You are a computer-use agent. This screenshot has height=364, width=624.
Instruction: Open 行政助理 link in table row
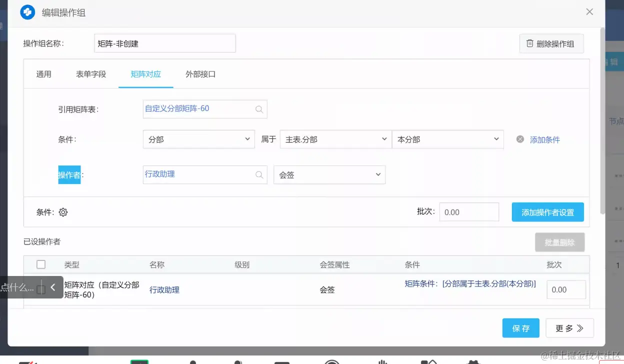point(164,290)
